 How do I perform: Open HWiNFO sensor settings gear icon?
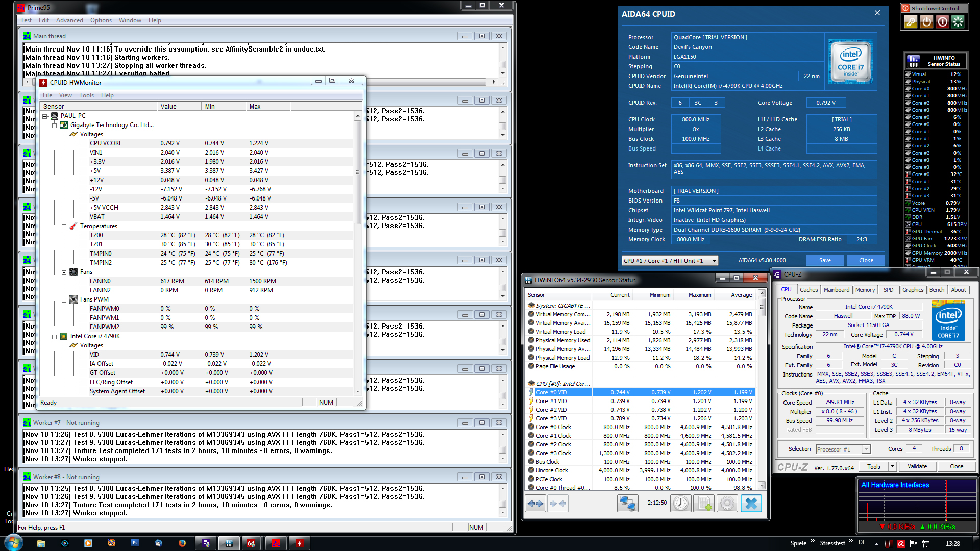tap(727, 504)
